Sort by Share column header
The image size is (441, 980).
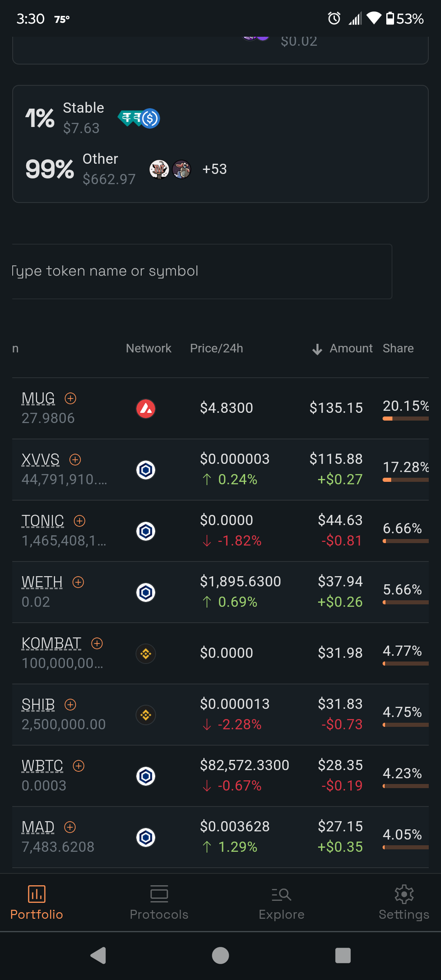tap(398, 348)
